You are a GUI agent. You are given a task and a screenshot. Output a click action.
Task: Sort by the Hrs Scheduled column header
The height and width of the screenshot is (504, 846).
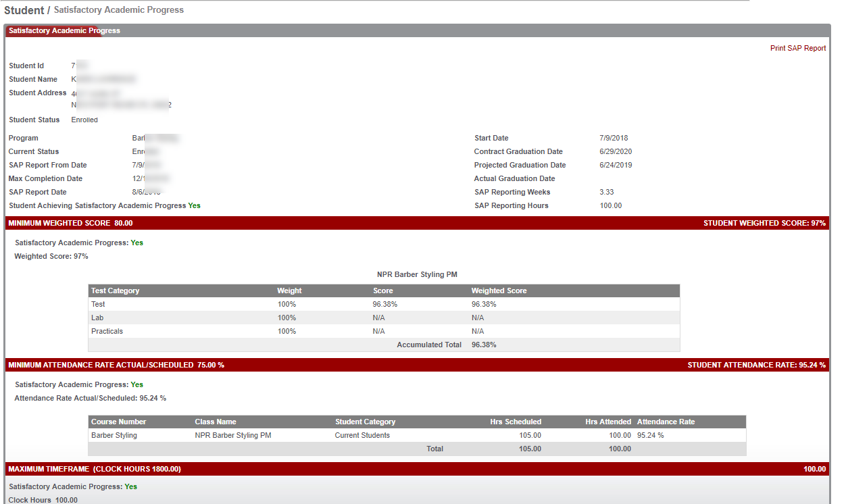click(x=516, y=422)
